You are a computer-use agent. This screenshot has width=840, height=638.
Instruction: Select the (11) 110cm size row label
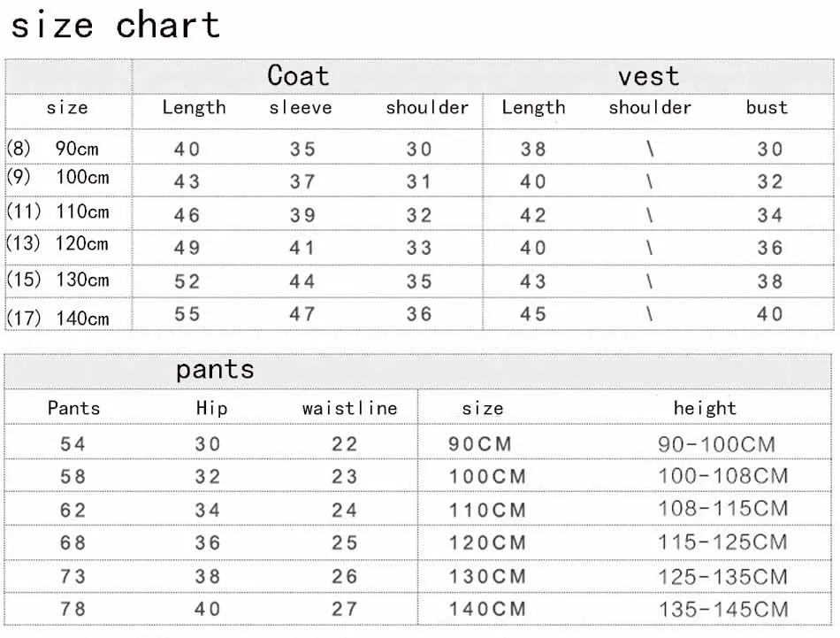pos(57,211)
